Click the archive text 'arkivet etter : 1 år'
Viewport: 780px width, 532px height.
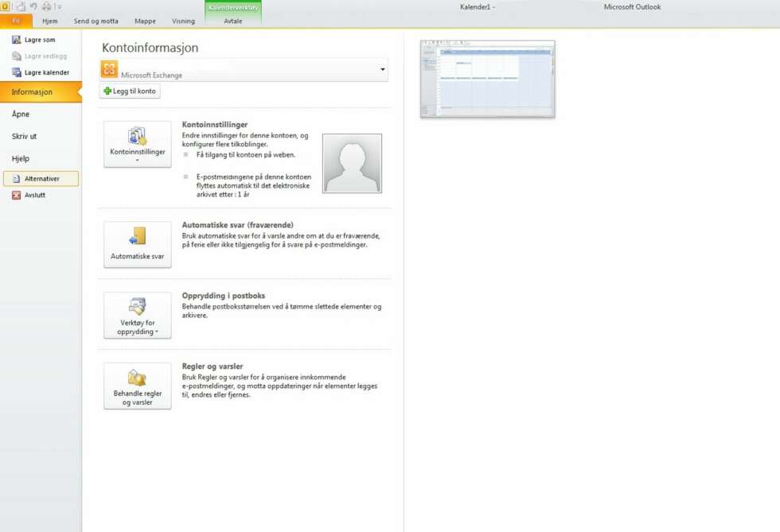(x=223, y=194)
